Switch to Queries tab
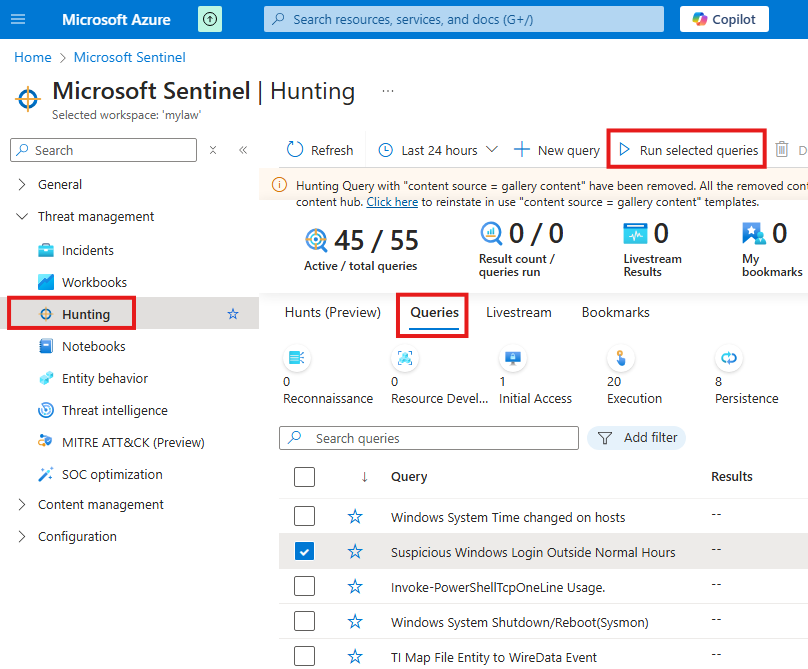This screenshot has height=669, width=808. [x=434, y=313]
